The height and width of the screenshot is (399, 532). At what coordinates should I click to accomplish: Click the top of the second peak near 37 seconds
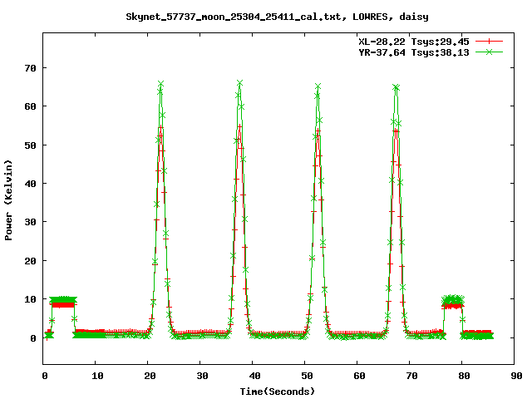(x=239, y=83)
